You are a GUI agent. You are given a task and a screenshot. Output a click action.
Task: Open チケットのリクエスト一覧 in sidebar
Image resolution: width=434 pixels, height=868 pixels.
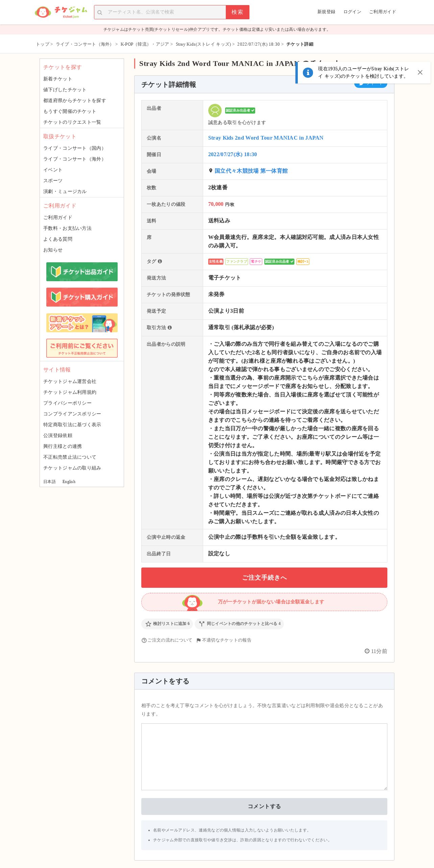tap(72, 122)
